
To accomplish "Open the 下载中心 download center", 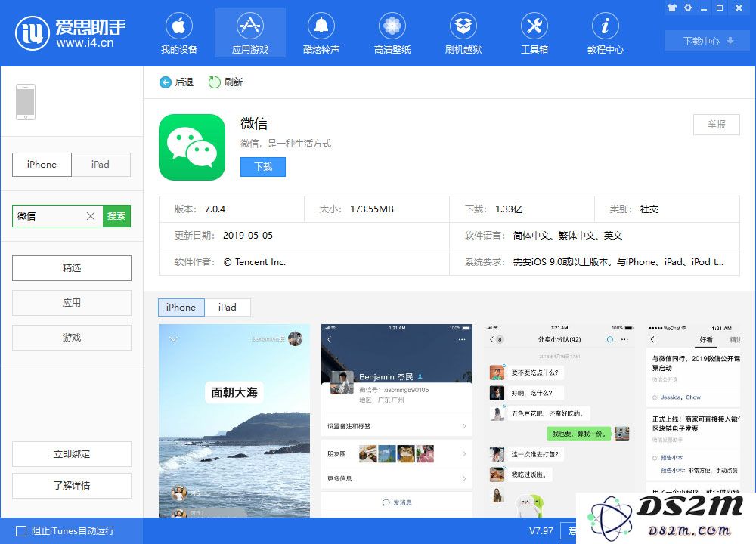I will [708, 41].
